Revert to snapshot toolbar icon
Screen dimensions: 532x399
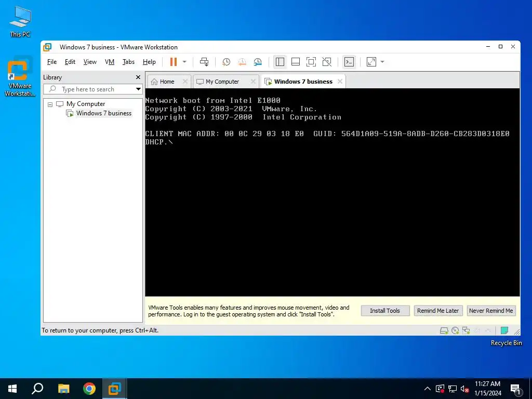(x=242, y=62)
